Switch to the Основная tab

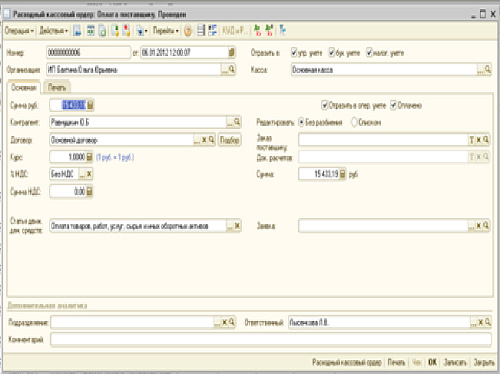click(24, 87)
